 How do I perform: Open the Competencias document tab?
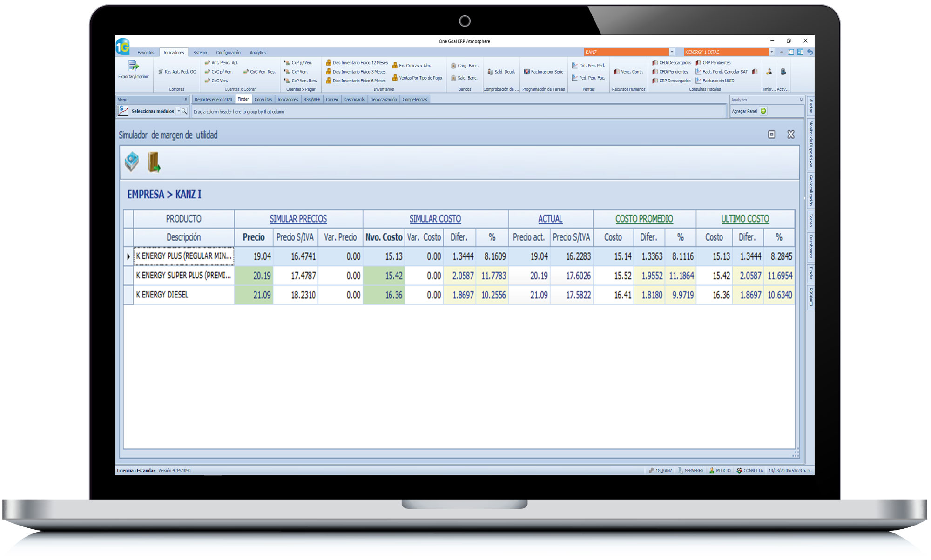pos(415,100)
